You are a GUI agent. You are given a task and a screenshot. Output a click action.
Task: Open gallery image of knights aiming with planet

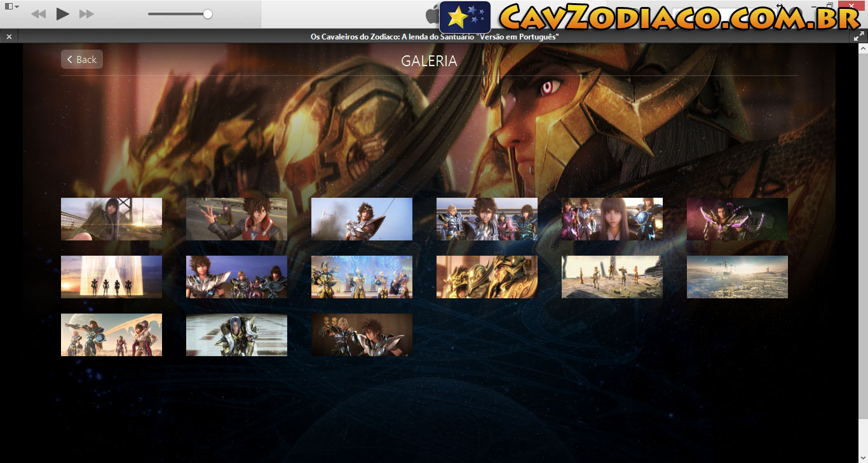coord(111,335)
